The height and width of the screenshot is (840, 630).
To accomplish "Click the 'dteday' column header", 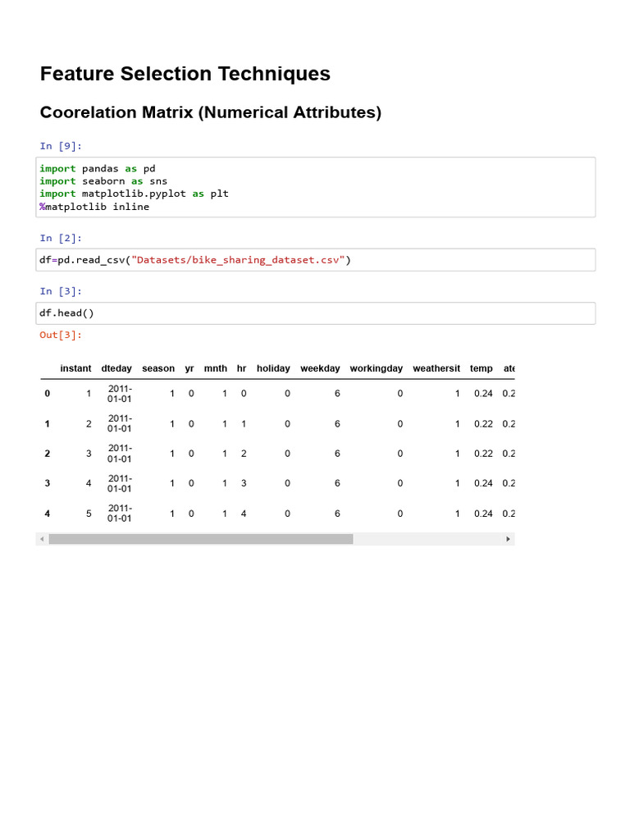I will (x=116, y=368).
